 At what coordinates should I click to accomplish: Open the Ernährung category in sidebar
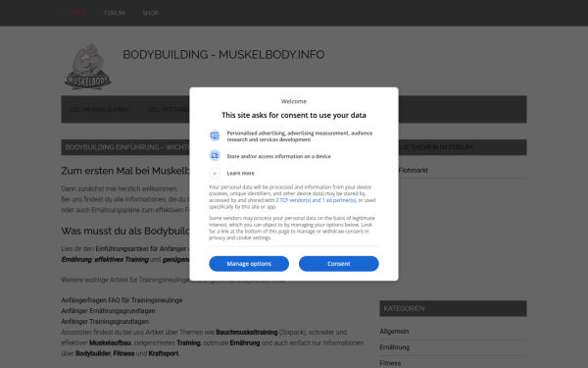click(395, 347)
